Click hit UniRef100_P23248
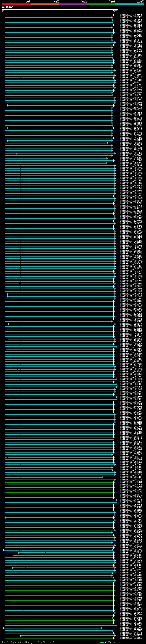This screenshot has width=146, height=644. tap(131, 562)
